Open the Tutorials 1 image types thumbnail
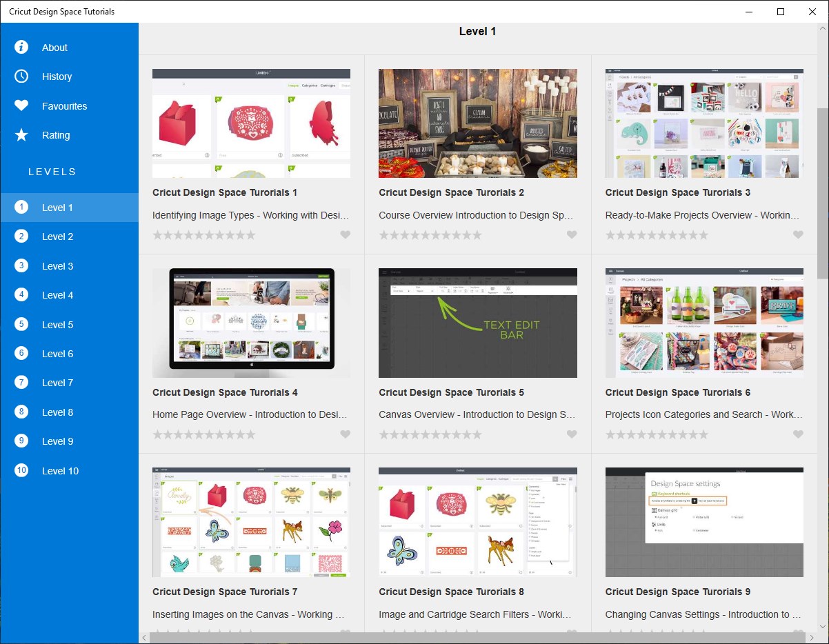The height and width of the screenshot is (644, 829). tap(251, 123)
